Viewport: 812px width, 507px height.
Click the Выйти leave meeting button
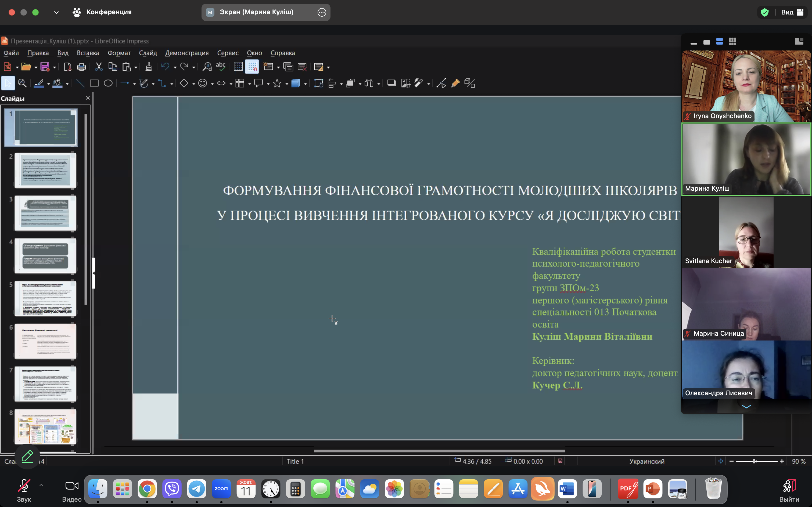(789, 491)
